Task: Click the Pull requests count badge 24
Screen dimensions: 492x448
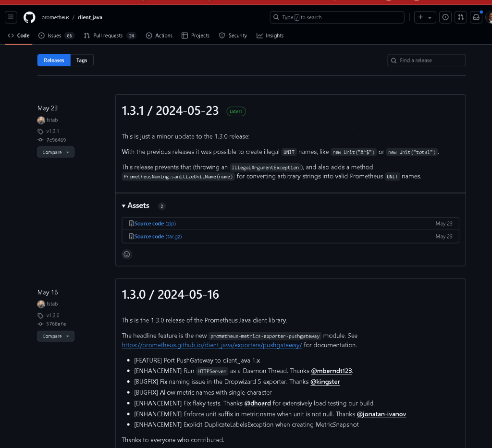Action: coord(132,36)
